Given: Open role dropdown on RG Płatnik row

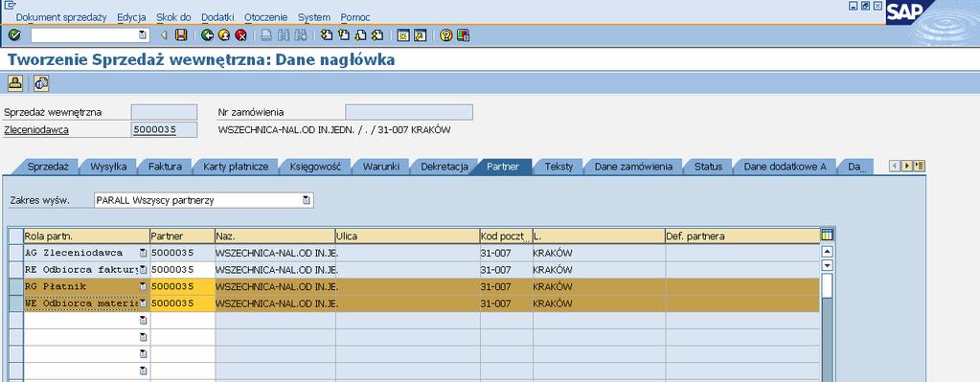Looking at the screenshot, I should pos(143,286).
